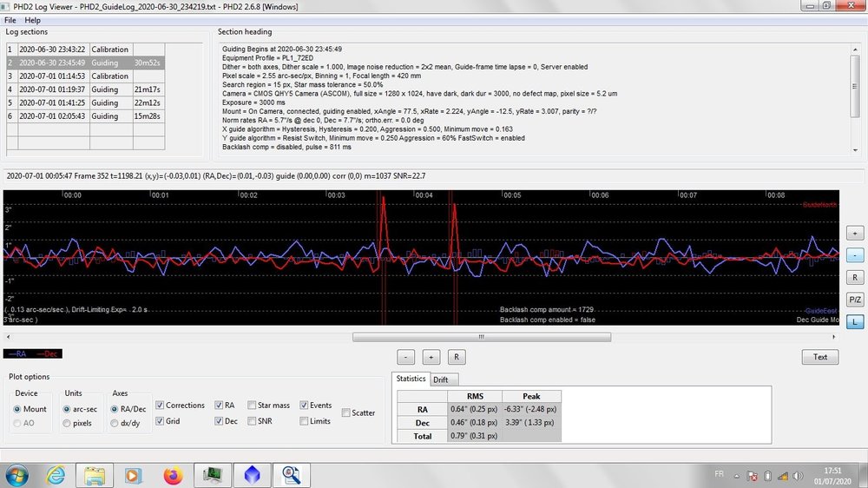Open the Windows Start button
This screenshot has width=868, height=488.
[16, 475]
